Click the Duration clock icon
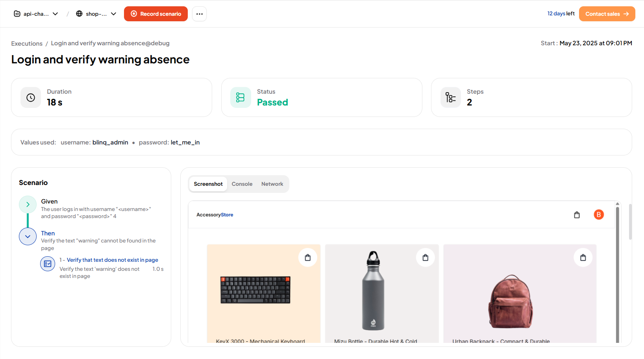The image size is (644, 359). [x=31, y=98]
